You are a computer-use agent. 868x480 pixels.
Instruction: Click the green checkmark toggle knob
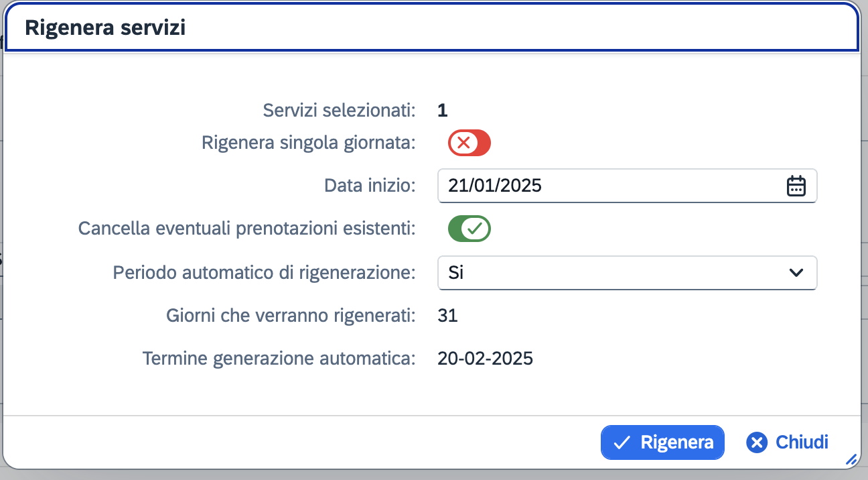point(476,229)
